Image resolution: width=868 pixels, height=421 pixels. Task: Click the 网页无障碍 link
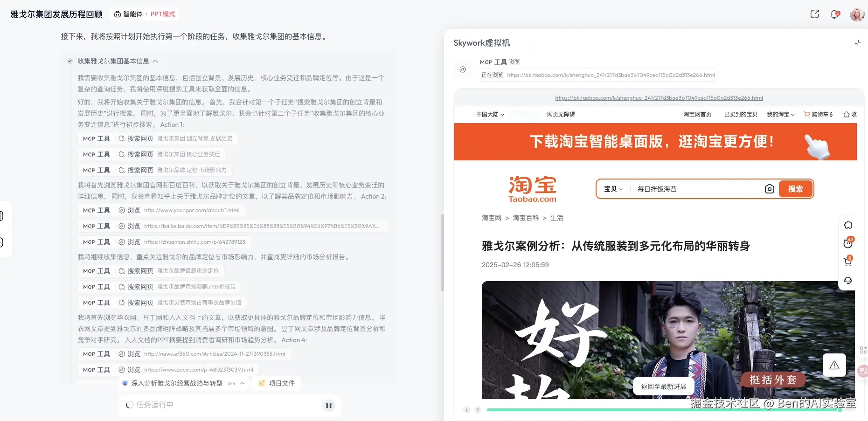tap(561, 114)
